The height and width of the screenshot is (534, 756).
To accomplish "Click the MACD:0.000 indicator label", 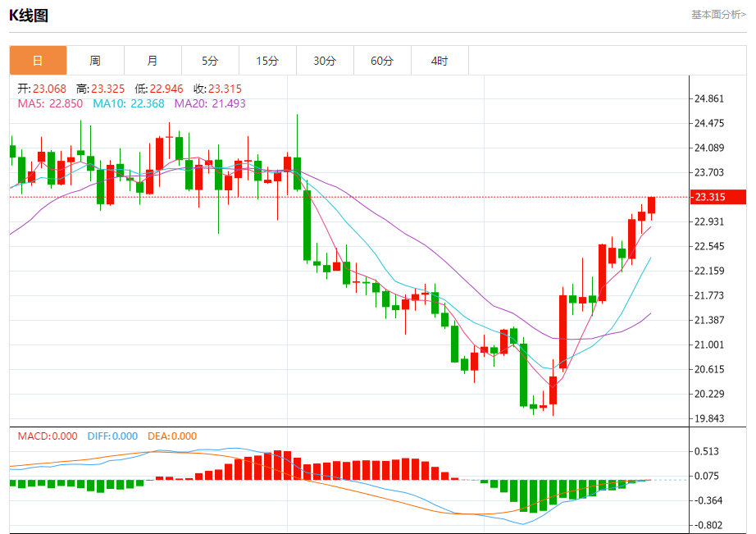I will [x=48, y=436].
